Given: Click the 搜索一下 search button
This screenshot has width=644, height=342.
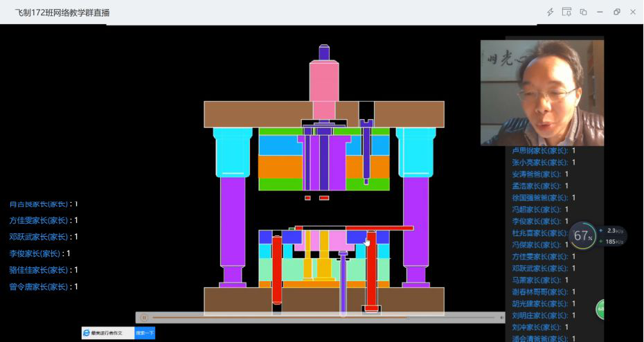Looking at the screenshot, I should click(x=145, y=333).
